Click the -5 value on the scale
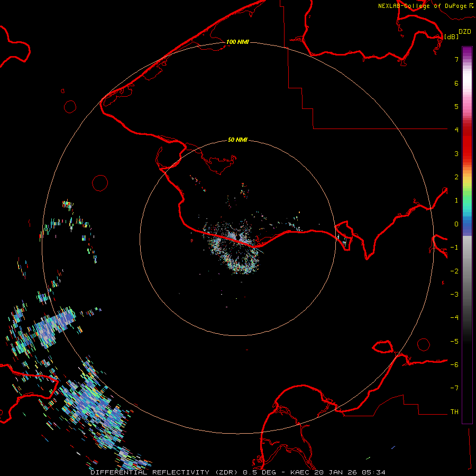The height and width of the screenshot is (476, 476). [454, 342]
